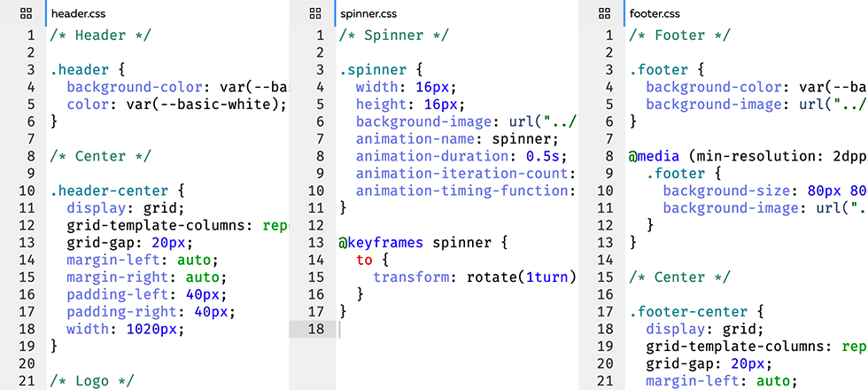Open the footer.css tab
The image size is (868, 390).
[655, 14]
